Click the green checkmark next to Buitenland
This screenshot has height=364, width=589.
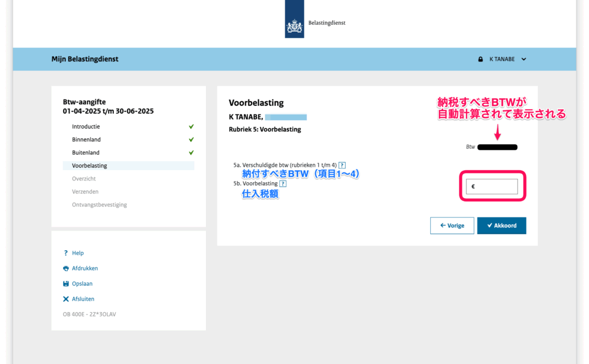(x=191, y=153)
